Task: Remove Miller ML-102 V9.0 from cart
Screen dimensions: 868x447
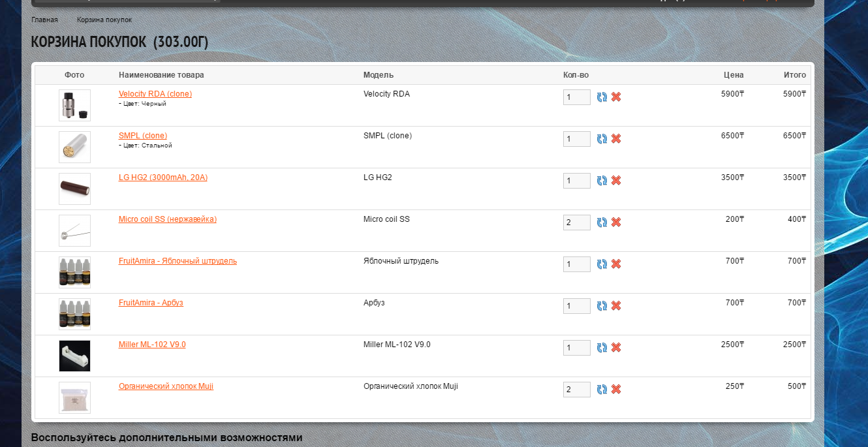Action: (616, 347)
